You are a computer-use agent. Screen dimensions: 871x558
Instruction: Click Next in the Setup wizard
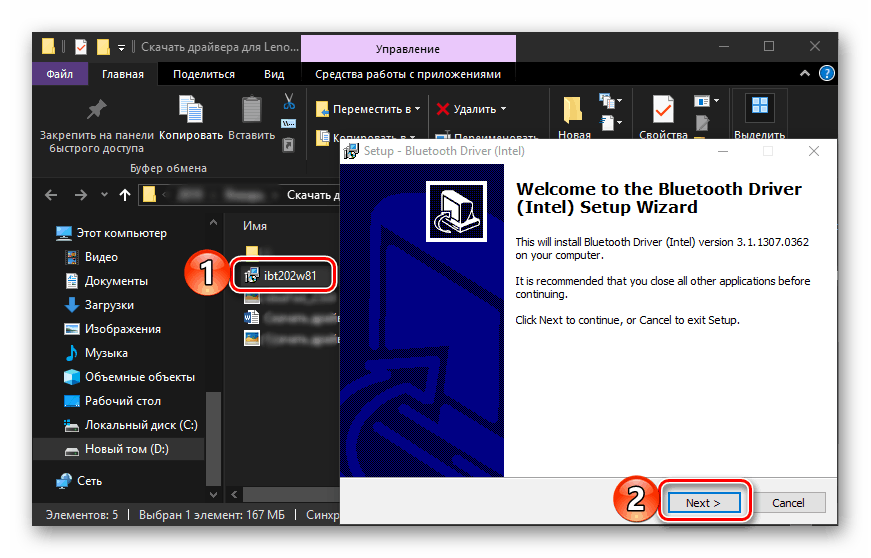coord(704,502)
